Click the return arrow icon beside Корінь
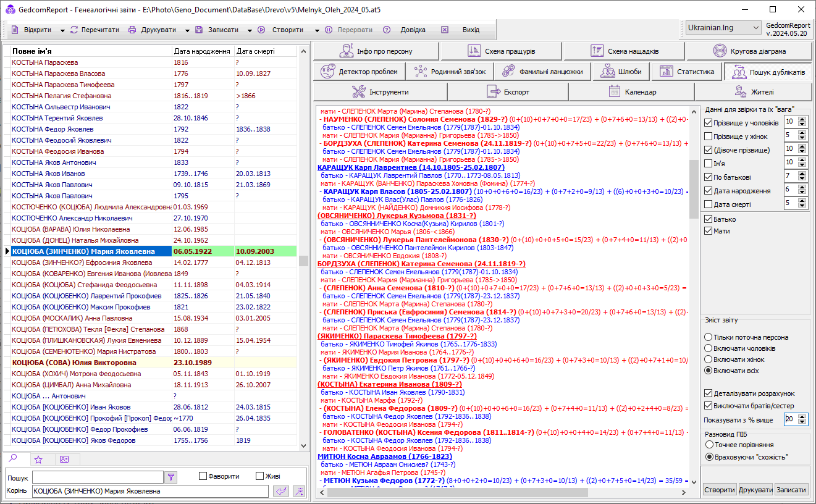 281,491
